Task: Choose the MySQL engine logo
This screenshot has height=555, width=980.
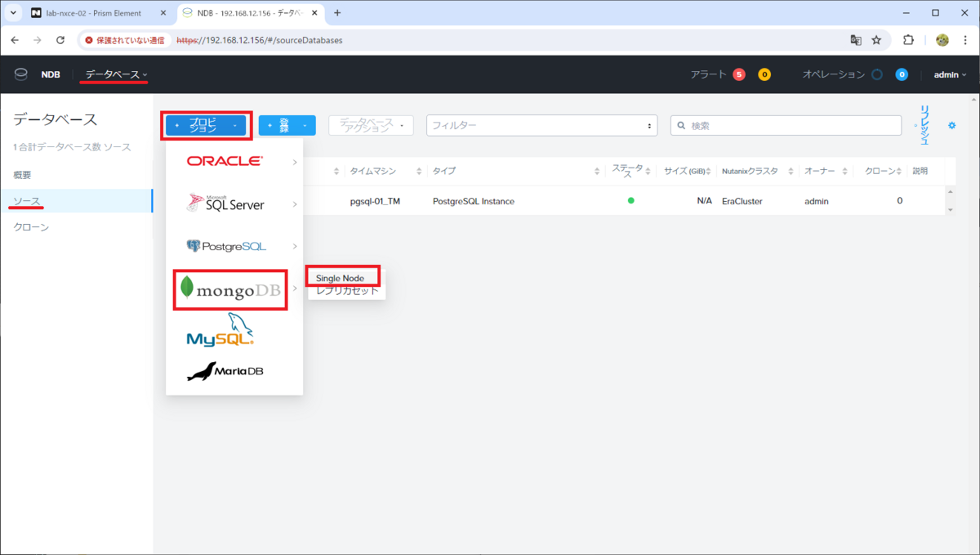Action: point(220,330)
